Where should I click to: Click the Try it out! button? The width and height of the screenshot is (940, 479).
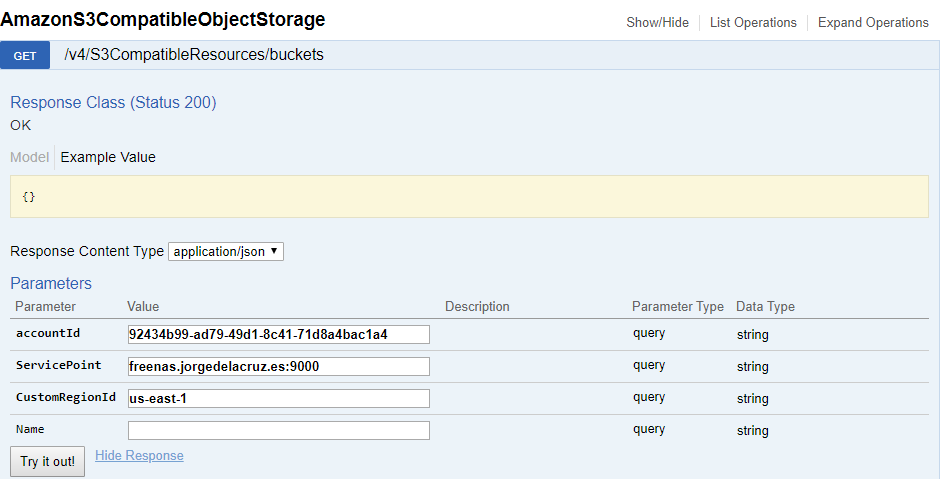(x=47, y=461)
